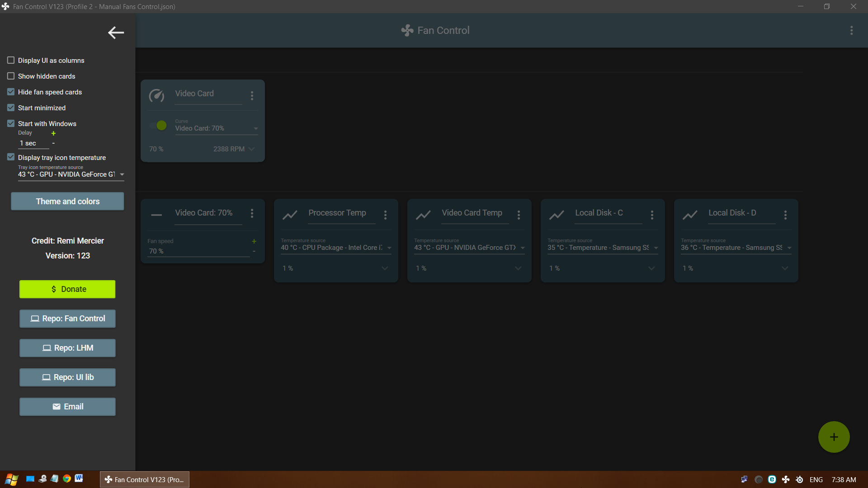Open Temperature source dropdown on Processor Temp card

coord(389,248)
